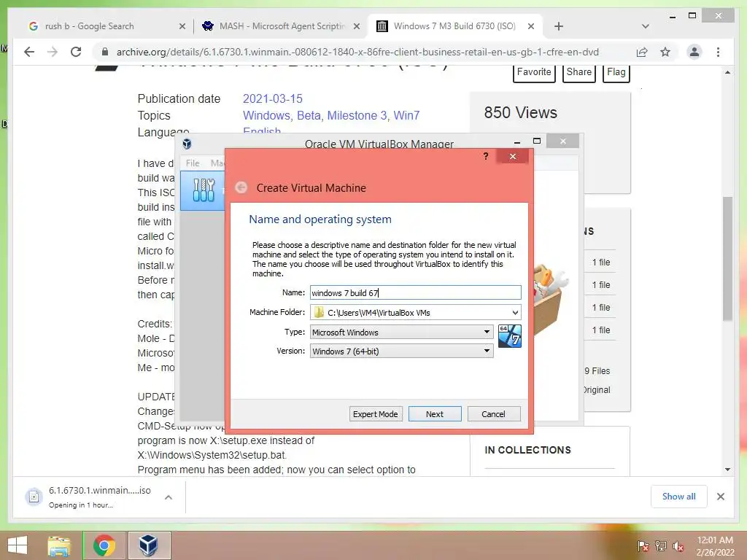Bookmark this page with star icon
Image resolution: width=747 pixels, height=560 pixels.
665,52
